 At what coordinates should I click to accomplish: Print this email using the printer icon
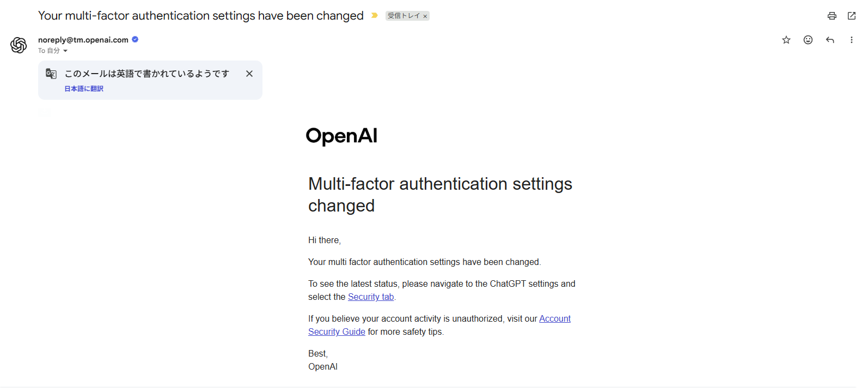tap(832, 16)
